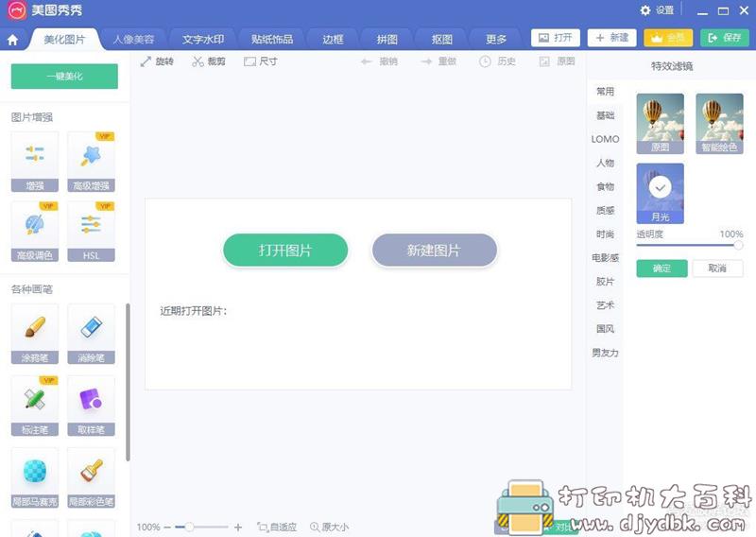Image resolution: width=756 pixels, height=537 pixels.
Task: Switch to 边框 tab
Action: (334, 40)
